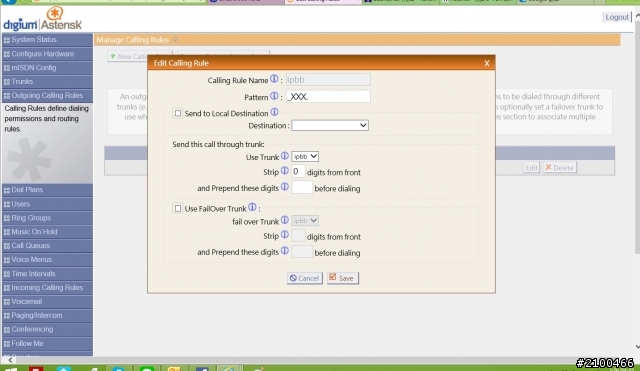Click New Calling Rule button behind dialog
Image resolution: width=640 pixels, height=371 pixels.
(x=140, y=56)
